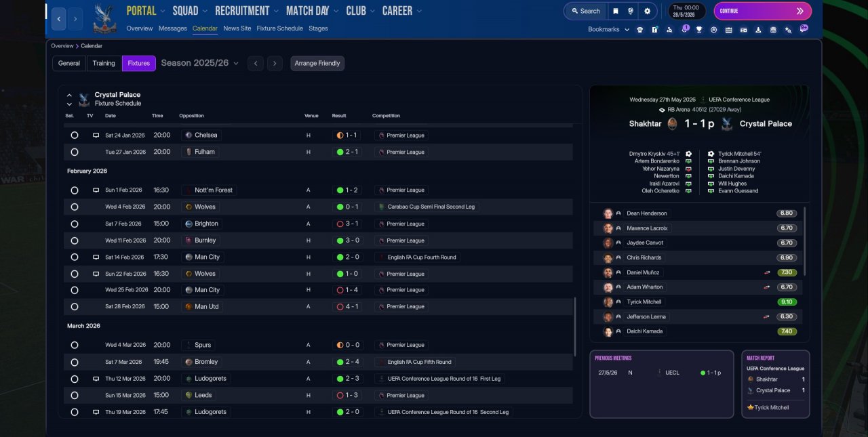Open the Carabao Cup Semi Final Second Leg competition
The height and width of the screenshot is (437, 868).
[427, 207]
